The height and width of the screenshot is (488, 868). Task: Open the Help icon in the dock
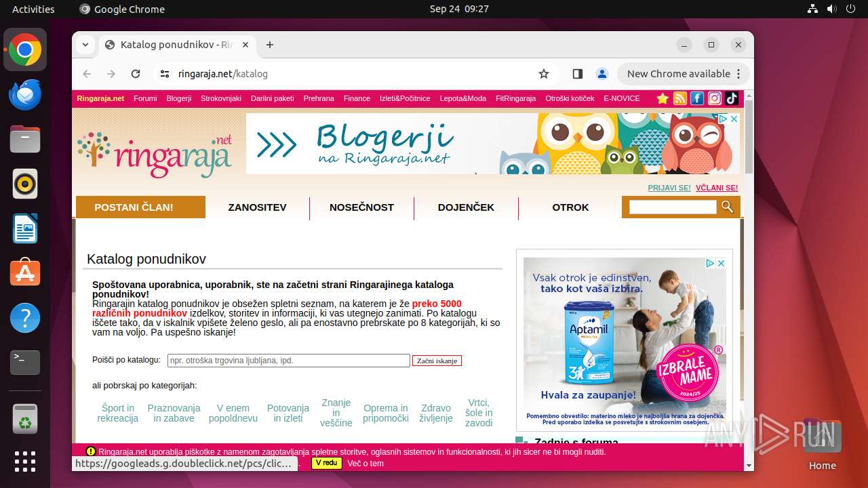pyautogui.click(x=25, y=318)
